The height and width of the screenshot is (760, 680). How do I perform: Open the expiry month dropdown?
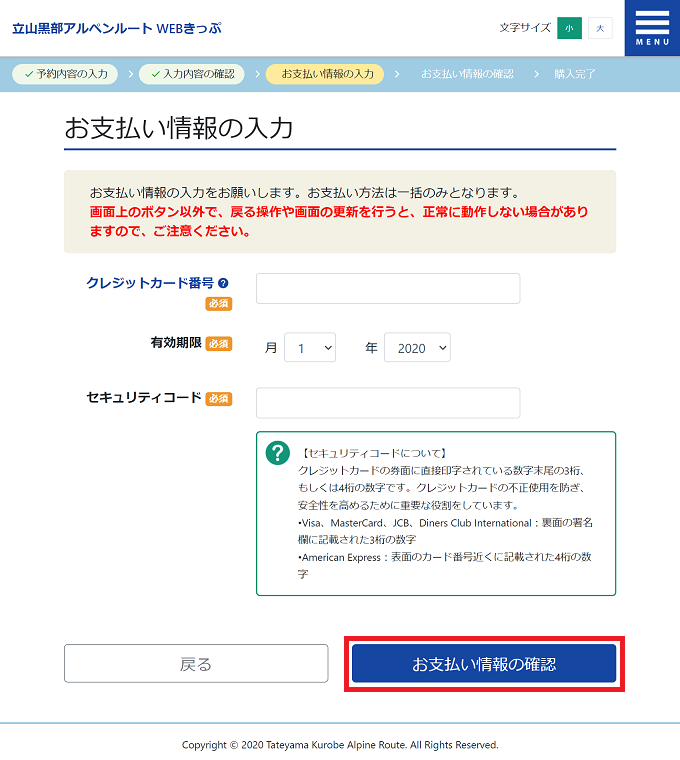309,348
